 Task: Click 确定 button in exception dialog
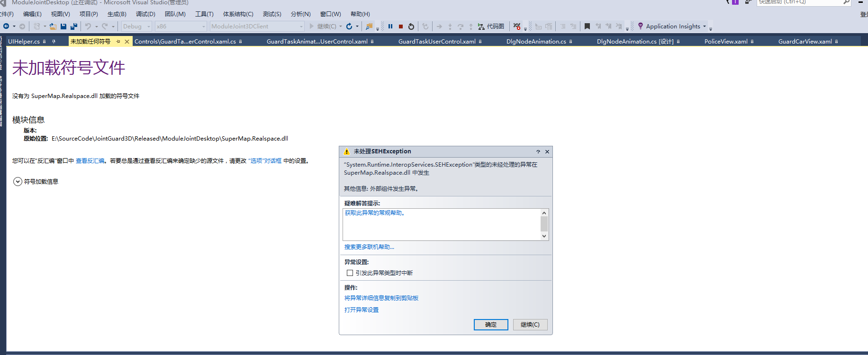click(491, 325)
